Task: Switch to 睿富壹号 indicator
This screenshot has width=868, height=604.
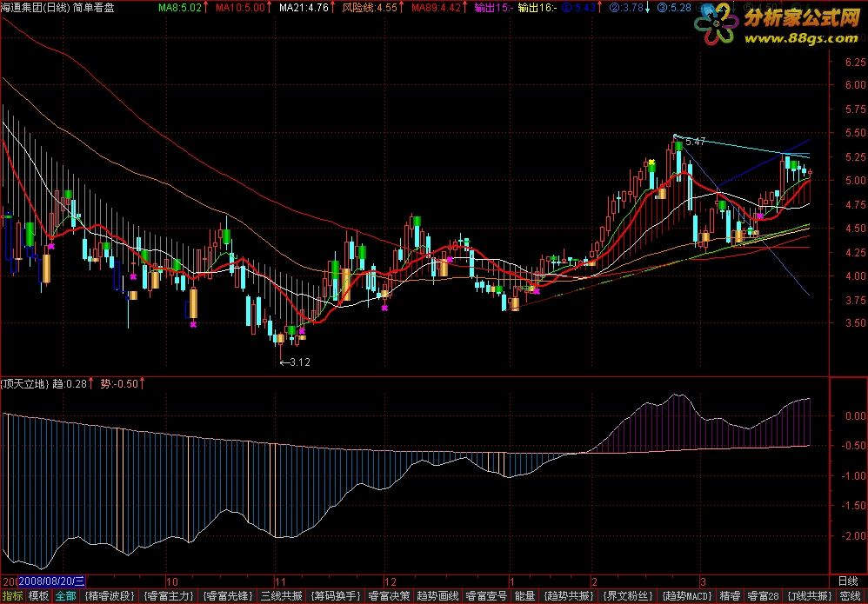Action: coord(486,596)
